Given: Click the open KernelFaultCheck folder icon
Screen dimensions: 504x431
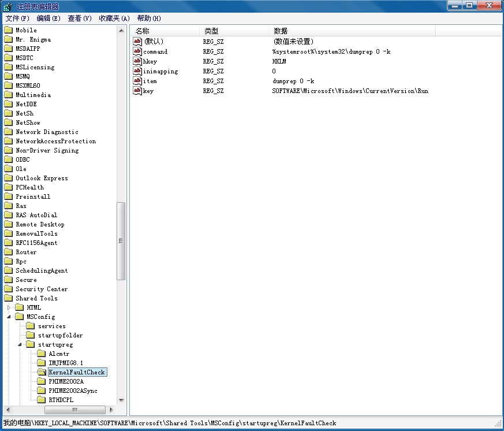Looking at the screenshot, I should coord(42,372).
